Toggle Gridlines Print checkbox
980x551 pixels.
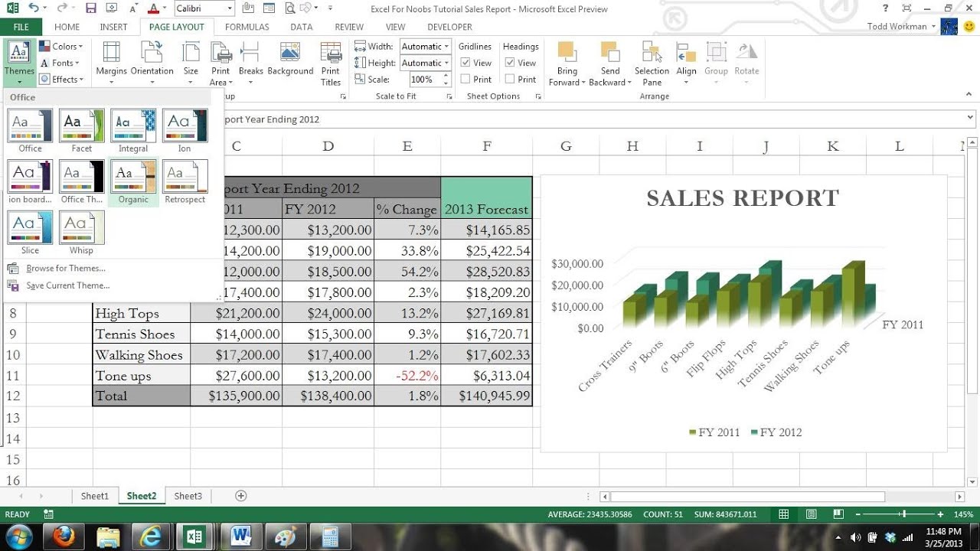(x=465, y=79)
